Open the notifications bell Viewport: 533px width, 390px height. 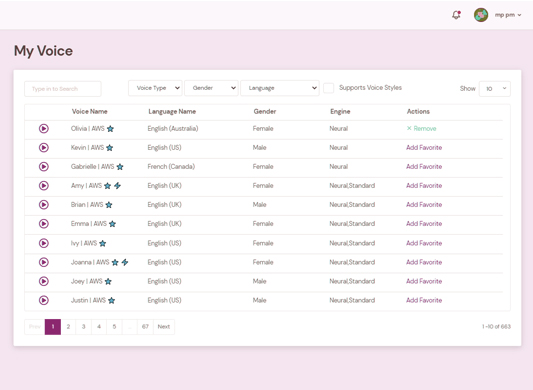456,15
